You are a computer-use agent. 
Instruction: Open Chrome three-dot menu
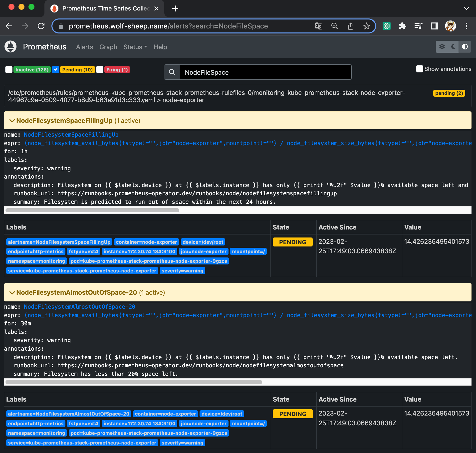pos(466,26)
